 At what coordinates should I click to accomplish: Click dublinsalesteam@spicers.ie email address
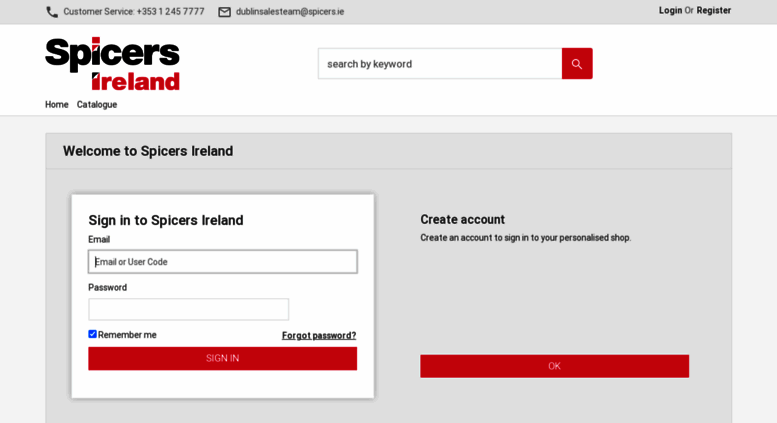(290, 11)
